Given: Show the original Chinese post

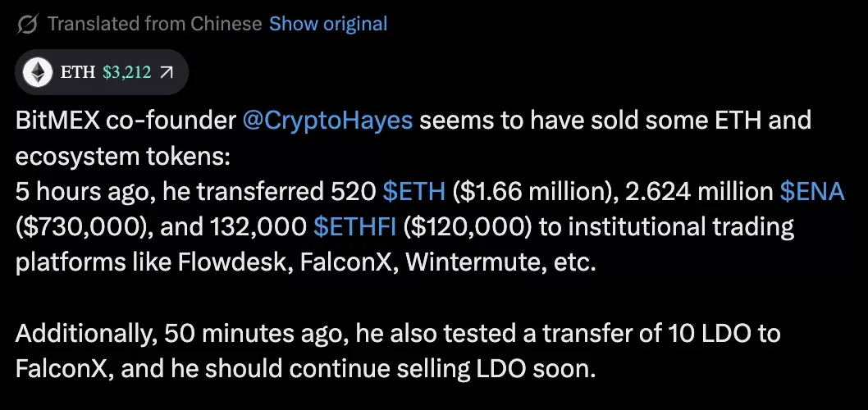Looking at the screenshot, I should pos(328,24).
